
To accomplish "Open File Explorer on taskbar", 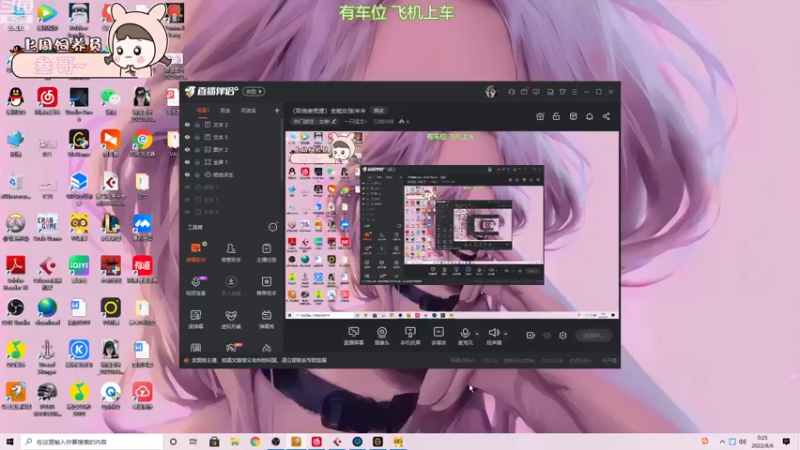I will click(235, 441).
